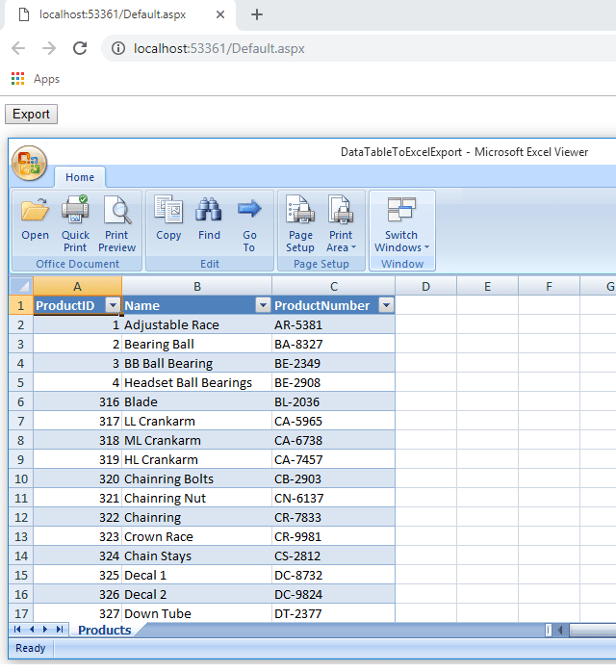Expand Print Area dropdown arrow
Image resolution: width=616 pixels, height=672 pixels.
[353, 247]
